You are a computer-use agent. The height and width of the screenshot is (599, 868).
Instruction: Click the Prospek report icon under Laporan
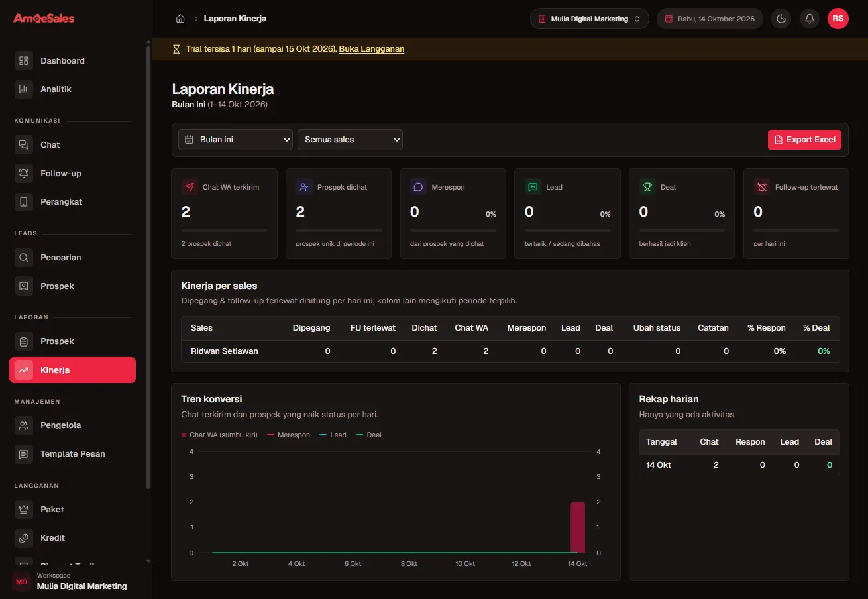tap(24, 341)
